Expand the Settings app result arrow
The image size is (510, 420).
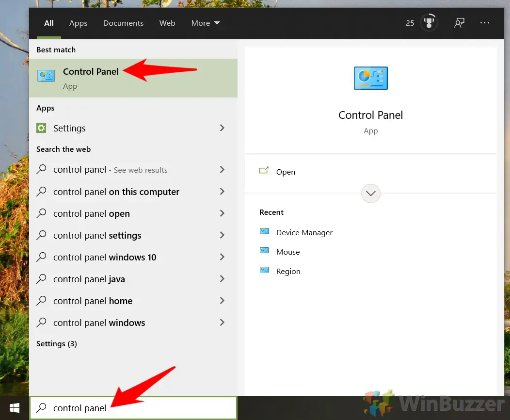pyautogui.click(x=222, y=128)
